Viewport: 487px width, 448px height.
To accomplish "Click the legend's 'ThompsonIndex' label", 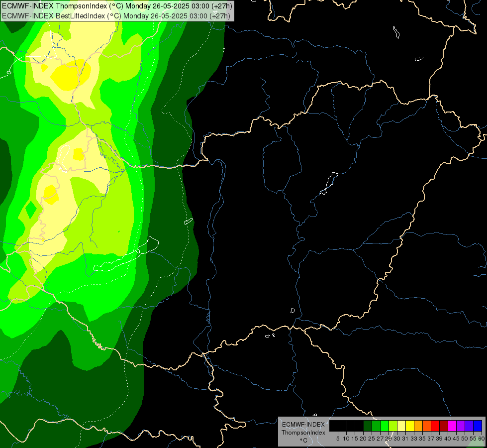I will [x=303, y=433].
